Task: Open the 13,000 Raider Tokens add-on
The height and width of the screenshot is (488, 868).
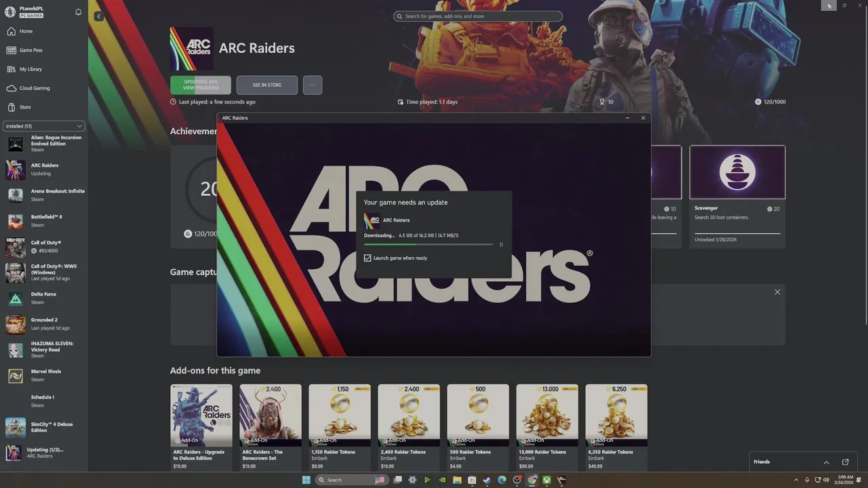Action: [x=547, y=427]
